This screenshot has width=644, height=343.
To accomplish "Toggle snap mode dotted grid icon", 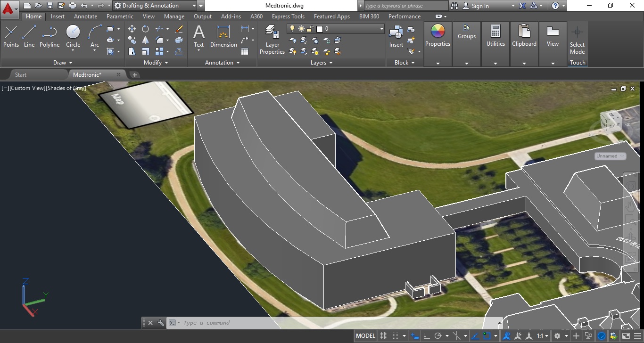I will (395, 336).
